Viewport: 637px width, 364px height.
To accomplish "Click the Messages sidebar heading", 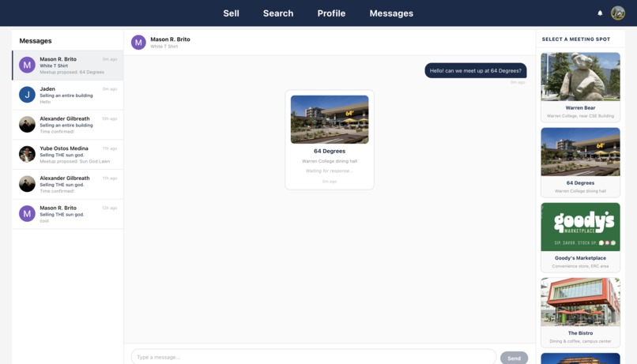I will tap(36, 41).
